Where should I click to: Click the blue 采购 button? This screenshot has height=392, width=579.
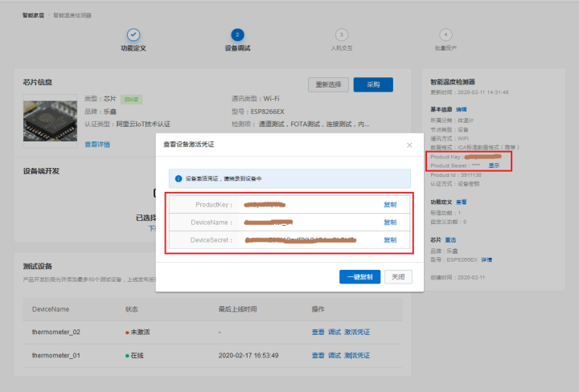click(x=373, y=85)
